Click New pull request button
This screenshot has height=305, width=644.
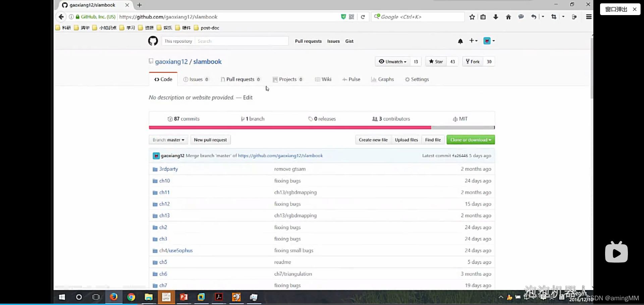tap(210, 140)
